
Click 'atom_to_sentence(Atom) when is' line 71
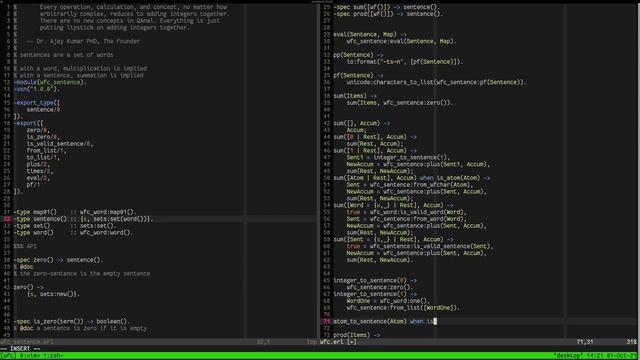pos(384,321)
